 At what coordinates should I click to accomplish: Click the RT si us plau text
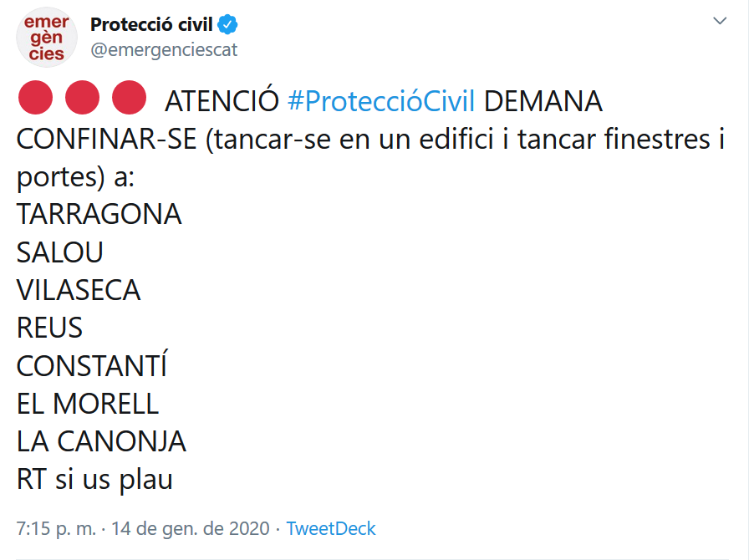[x=94, y=479]
